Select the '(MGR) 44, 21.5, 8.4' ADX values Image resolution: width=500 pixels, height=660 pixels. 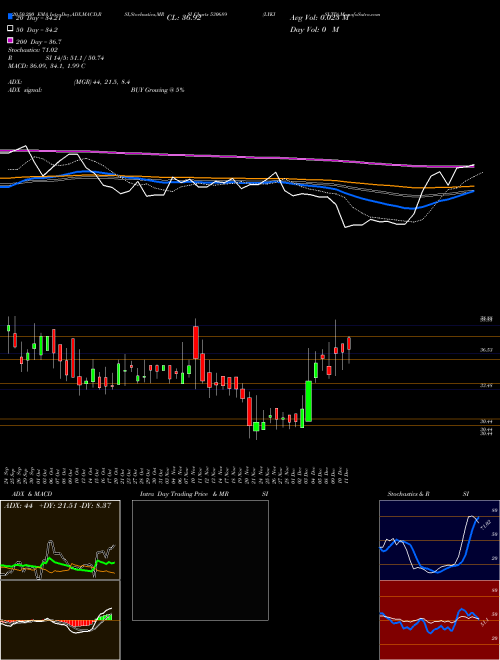[101, 82]
